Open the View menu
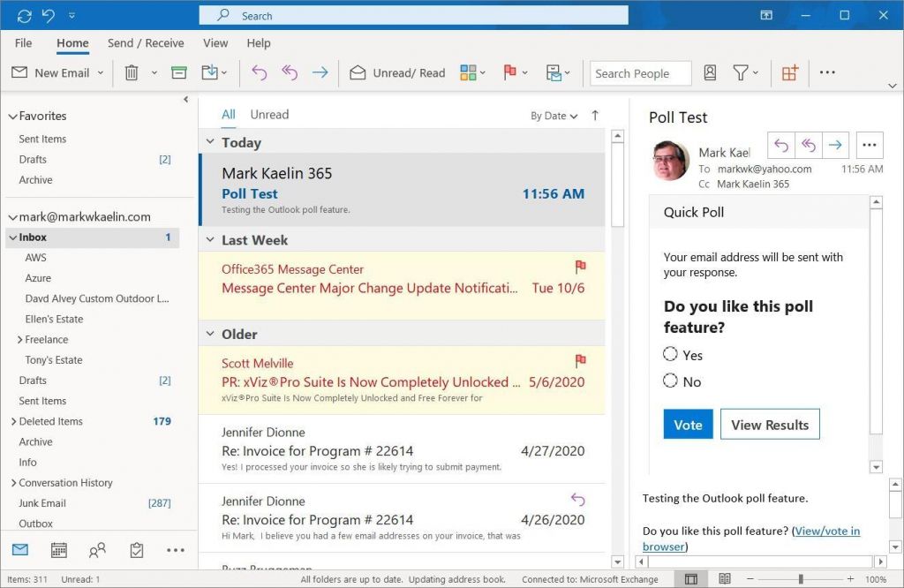 coord(215,42)
